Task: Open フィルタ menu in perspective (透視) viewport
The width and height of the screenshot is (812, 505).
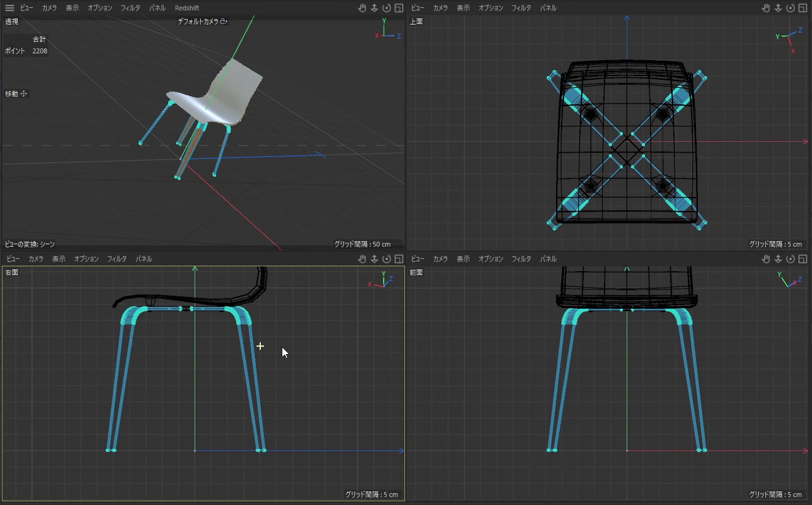Action: (130, 8)
